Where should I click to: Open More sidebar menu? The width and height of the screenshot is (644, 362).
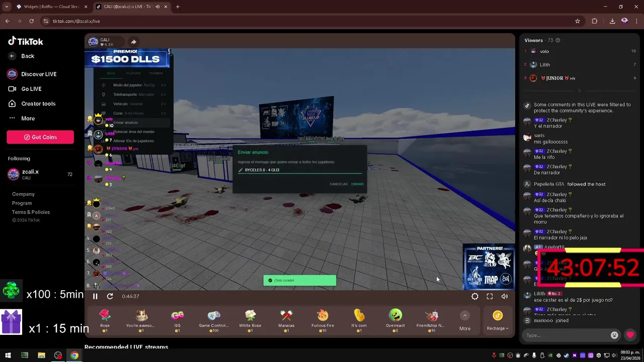[22, 119]
